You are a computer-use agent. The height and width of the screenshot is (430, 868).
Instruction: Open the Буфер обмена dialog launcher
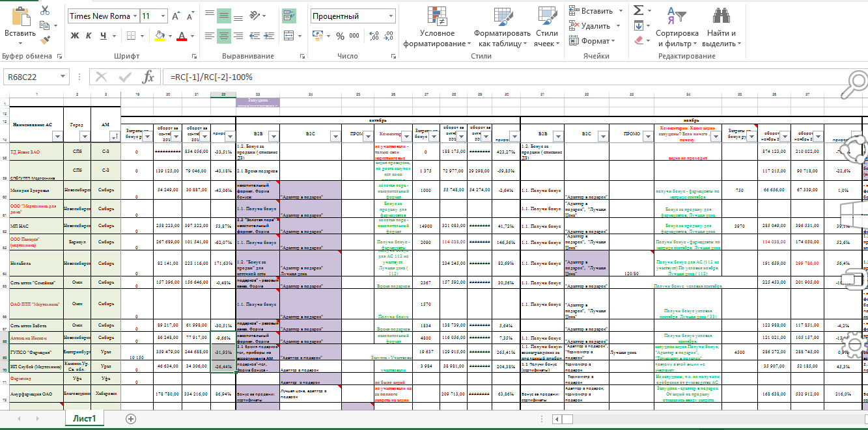point(60,56)
